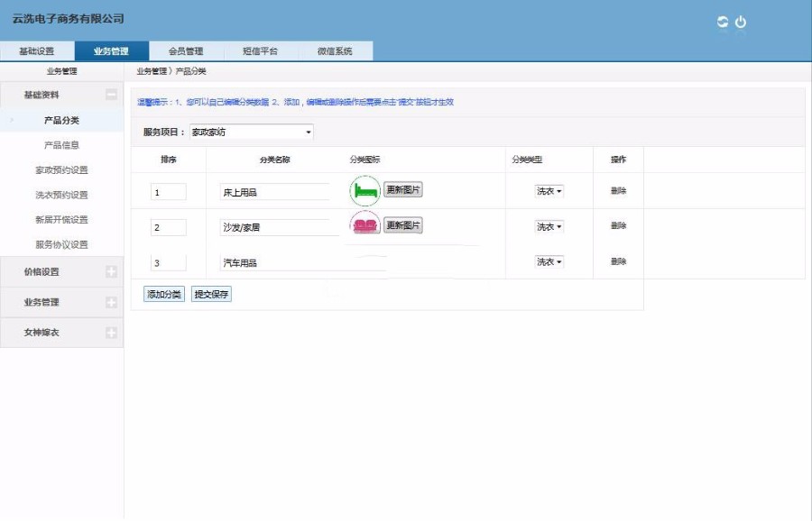Click the 女神嫁衣 section header

point(61,333)
